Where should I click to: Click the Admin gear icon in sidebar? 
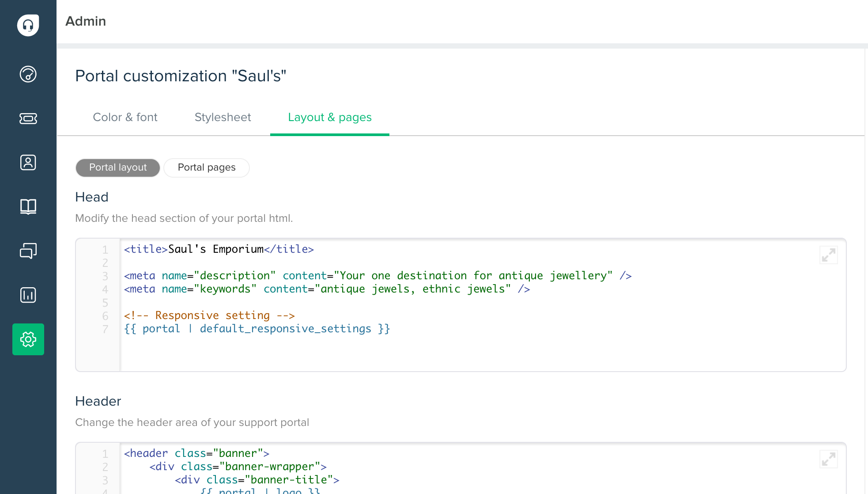[28, 339]
